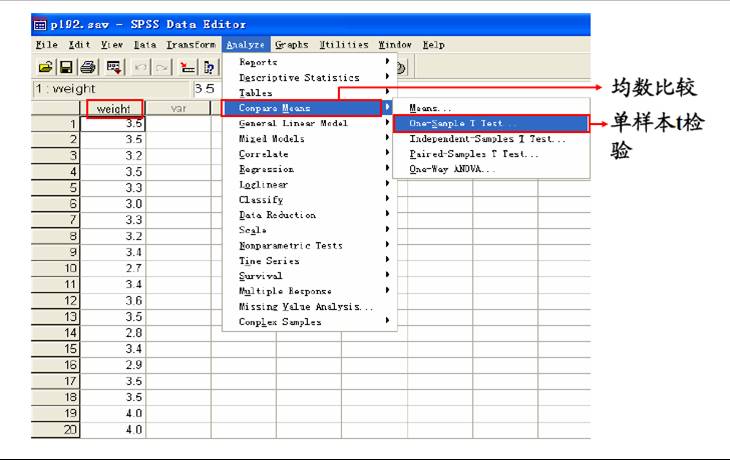The width and height of the screenshot is (730, 460).
Task: Select row header 10
Action: tap(56, 268)
